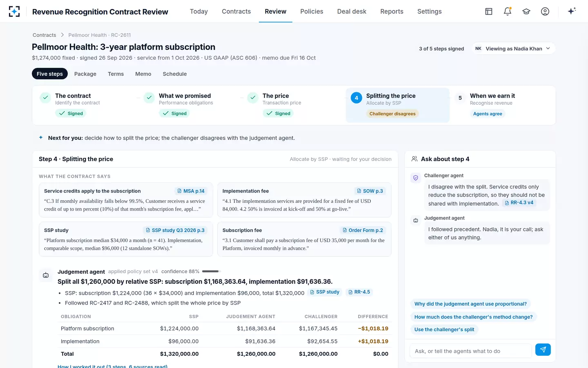588x368 pixels.
Task: Select the Terms sub-tab
Action: pos(116,74)
